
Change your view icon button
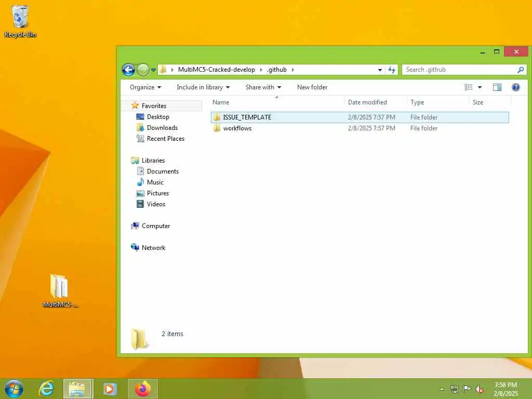coord(468,87)
